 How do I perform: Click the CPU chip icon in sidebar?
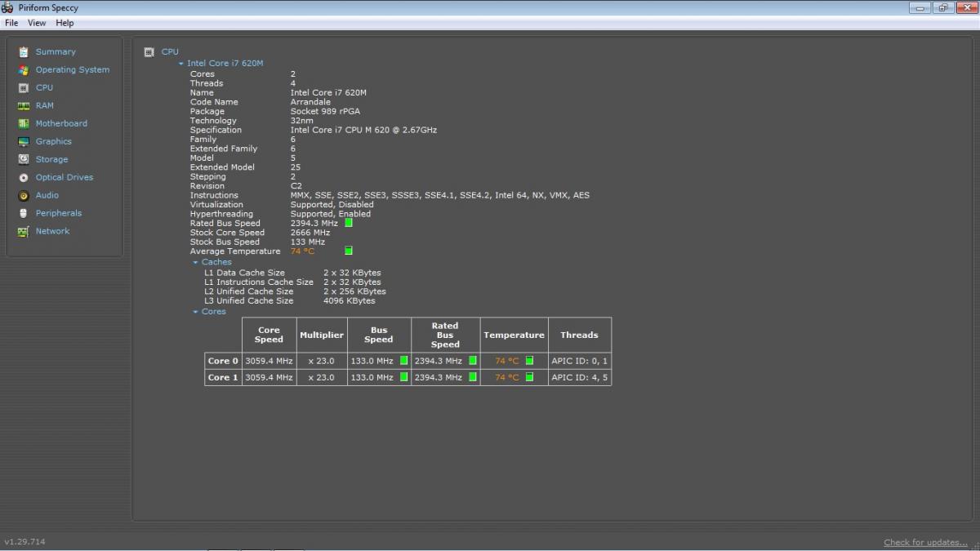pyautogui.click(x=24, y=87)
